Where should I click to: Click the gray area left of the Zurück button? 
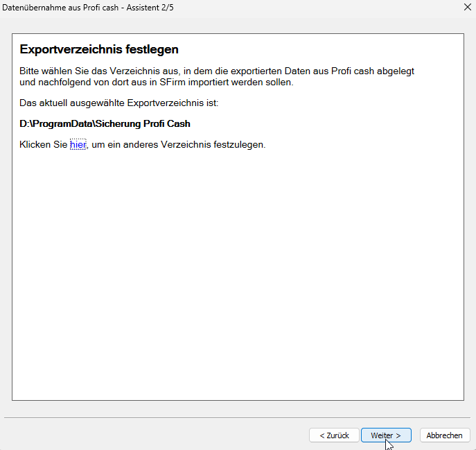point(152,435)
